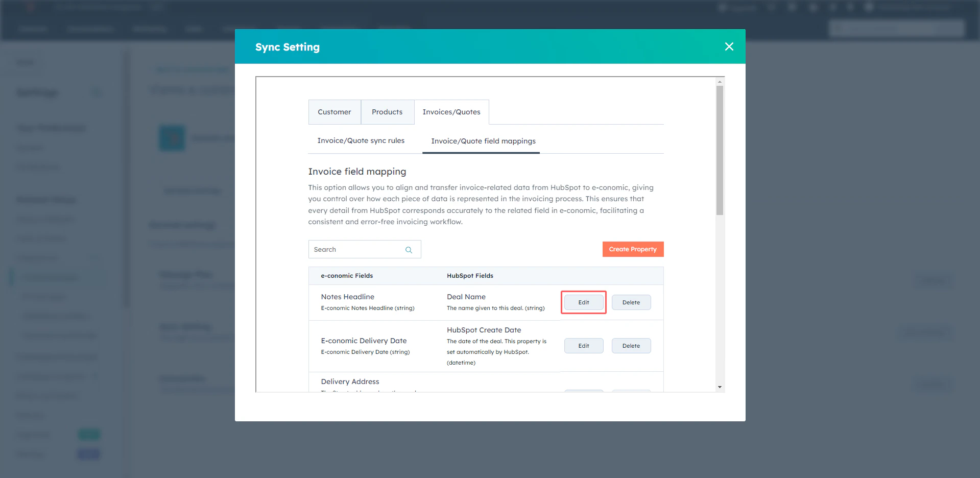Screen dimensions: 980x478
Task: Open the settings gear in the top navigation
Action: point(832,7)
